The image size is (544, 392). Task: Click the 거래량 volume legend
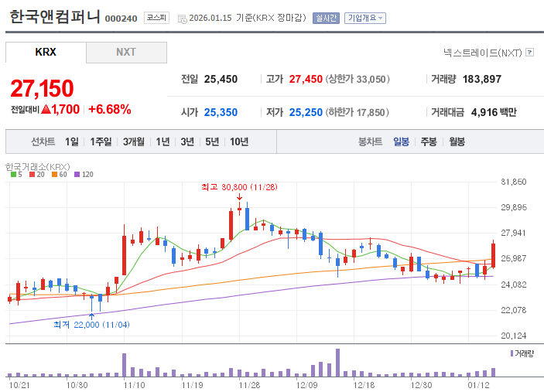[522, 354]
